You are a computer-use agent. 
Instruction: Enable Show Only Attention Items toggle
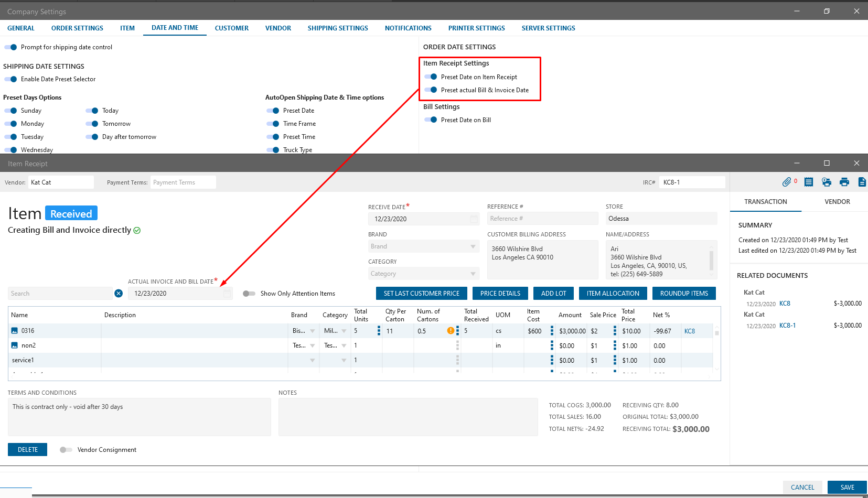tap(249, 294)
